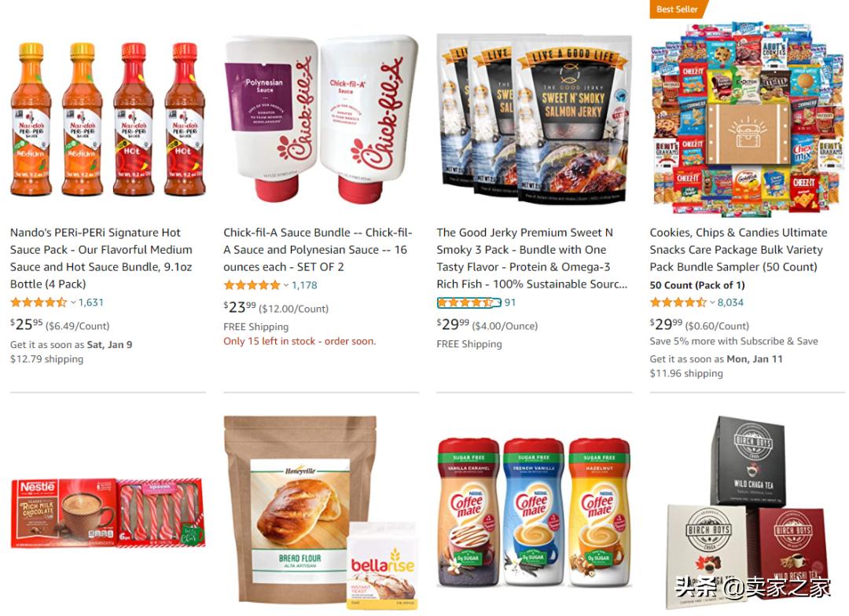Expand the rating dropdown for Chick-fil-A sauce
This screenshot has height=616, width=849.
(x=286, y=285)
